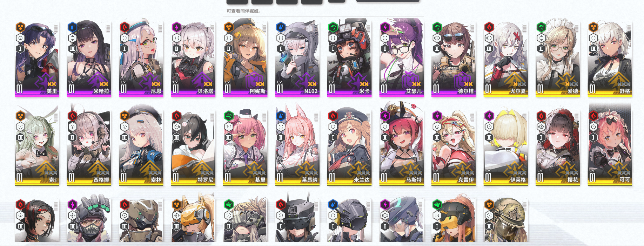Open the 可可 character card
This screenshot has width=644, height=246.
[610, 148]
